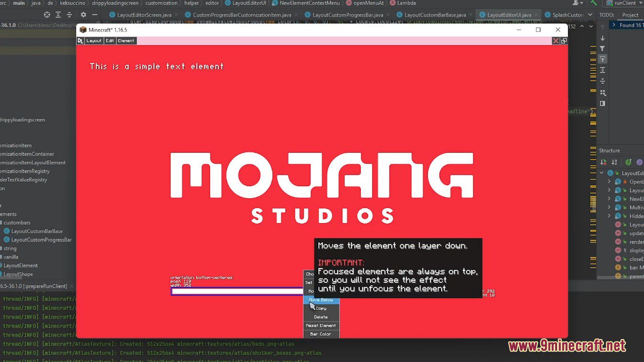Screen dimensions: 644x362
Task: Click the LayoutEditorUI breadcrumb in navigation bar
Action: coord(245,3)
